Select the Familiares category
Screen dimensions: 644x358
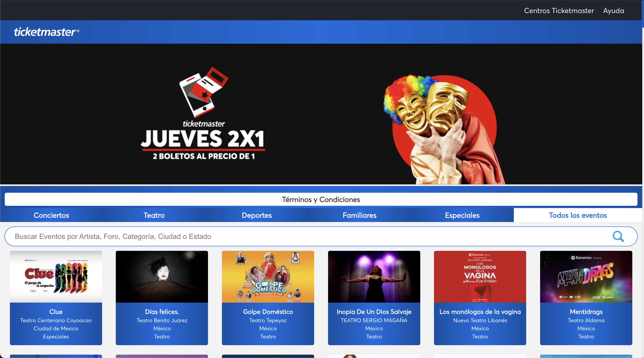point(359,215)
